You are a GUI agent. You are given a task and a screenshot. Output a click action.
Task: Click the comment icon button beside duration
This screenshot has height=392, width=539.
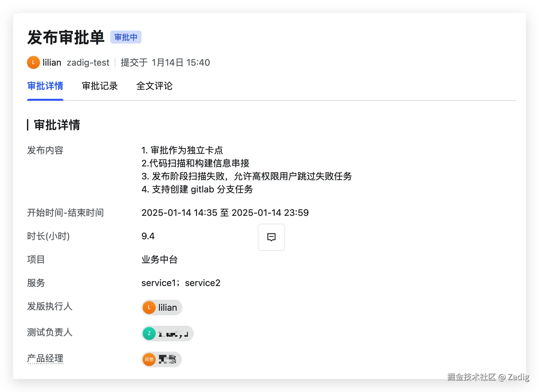271,237
